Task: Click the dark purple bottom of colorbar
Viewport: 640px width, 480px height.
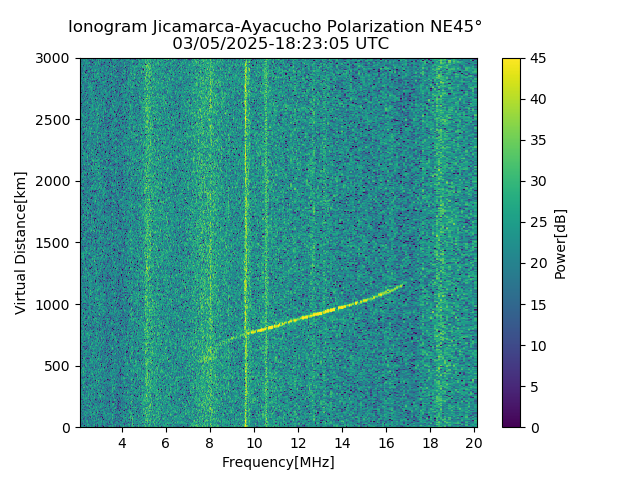Action: 511,422
